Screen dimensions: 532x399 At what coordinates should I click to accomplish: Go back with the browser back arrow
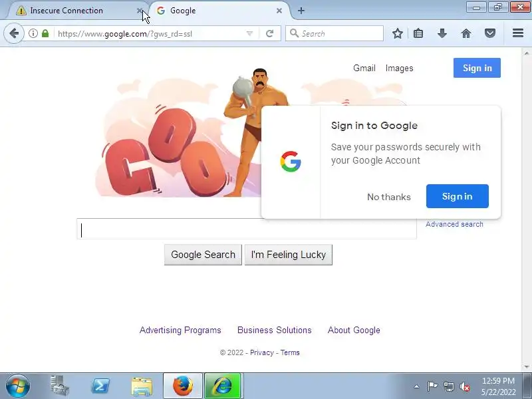(14, 33)
